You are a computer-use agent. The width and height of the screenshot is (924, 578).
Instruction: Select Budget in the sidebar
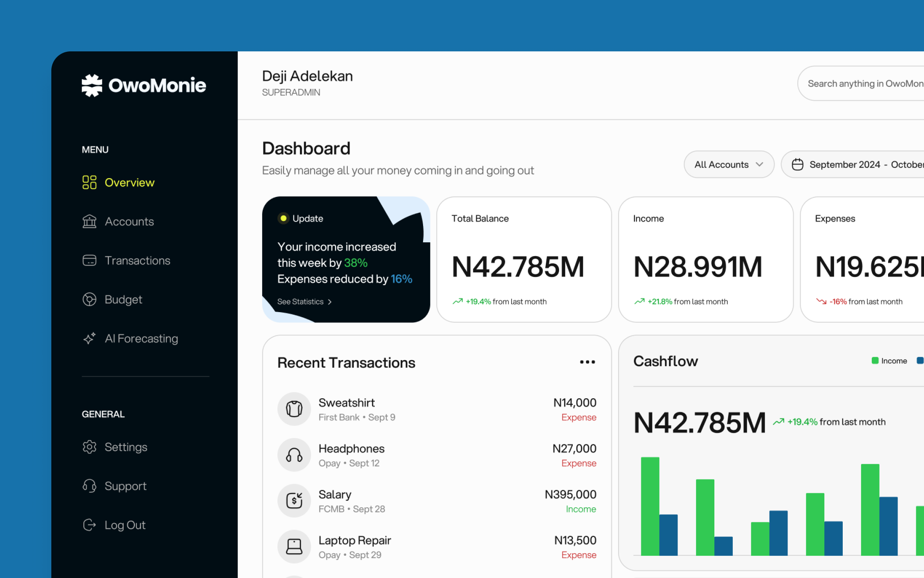pos(112,299)
